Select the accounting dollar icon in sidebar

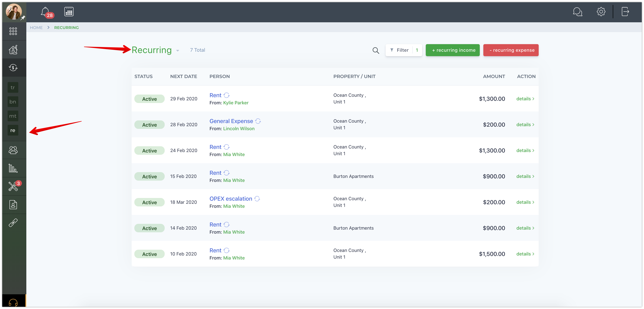click(13, 68)
